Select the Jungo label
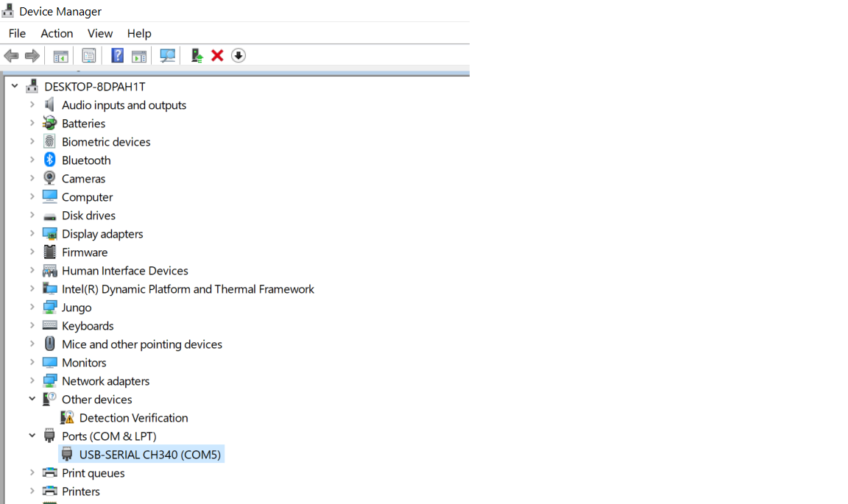Screen dimensions: 848x504 coord(77,307)
